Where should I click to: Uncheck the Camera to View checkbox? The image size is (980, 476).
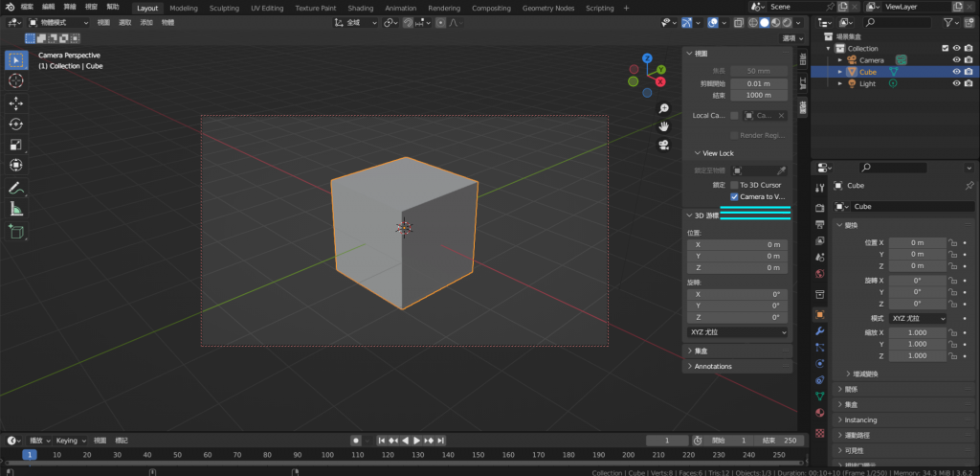[x=734, y=196]
